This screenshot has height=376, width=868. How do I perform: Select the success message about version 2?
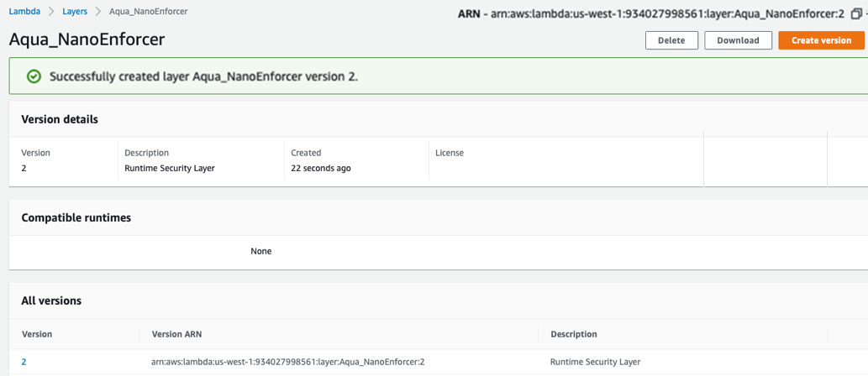[x=203, y=76]
